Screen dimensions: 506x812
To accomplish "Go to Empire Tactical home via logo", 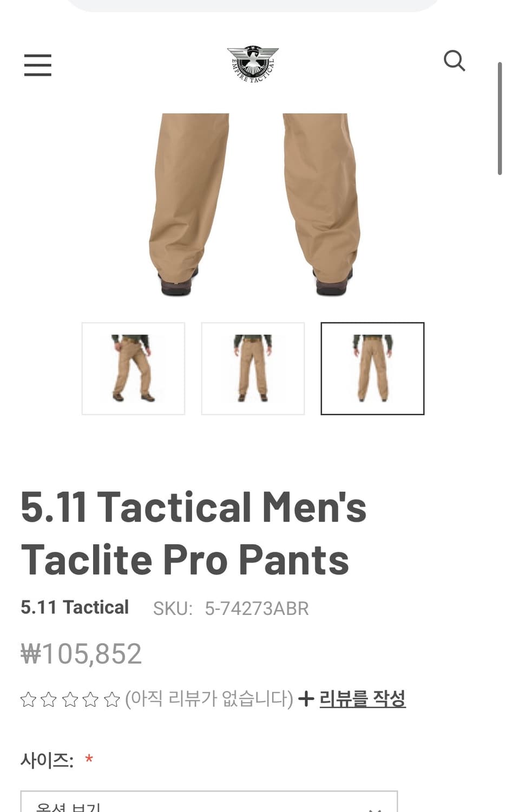I will [x=253, y=63].
